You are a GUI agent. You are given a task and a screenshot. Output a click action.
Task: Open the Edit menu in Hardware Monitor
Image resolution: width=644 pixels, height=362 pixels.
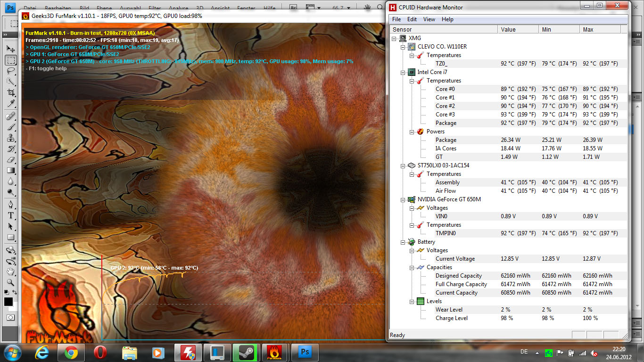(x=412, y=19)
